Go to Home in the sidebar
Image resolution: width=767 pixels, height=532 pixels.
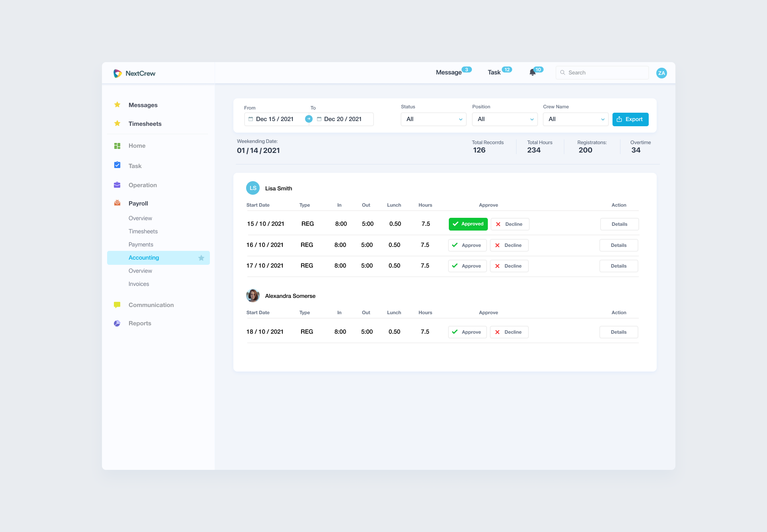137,146
